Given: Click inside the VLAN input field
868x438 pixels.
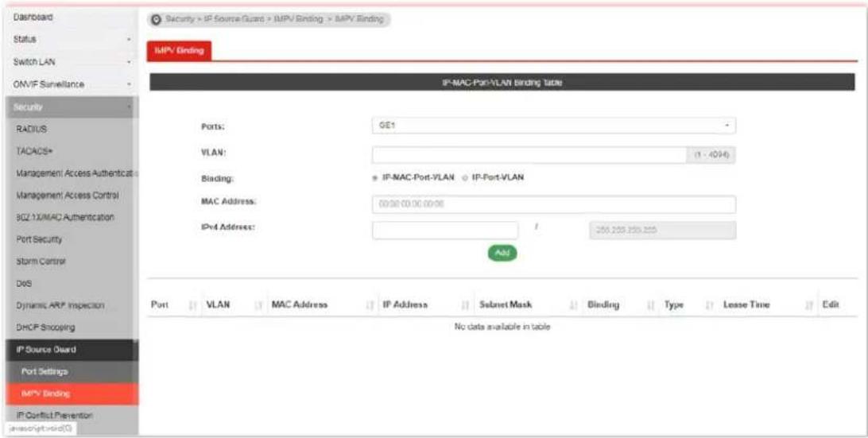Looking at the screenshot, I should tap(529, 156).
